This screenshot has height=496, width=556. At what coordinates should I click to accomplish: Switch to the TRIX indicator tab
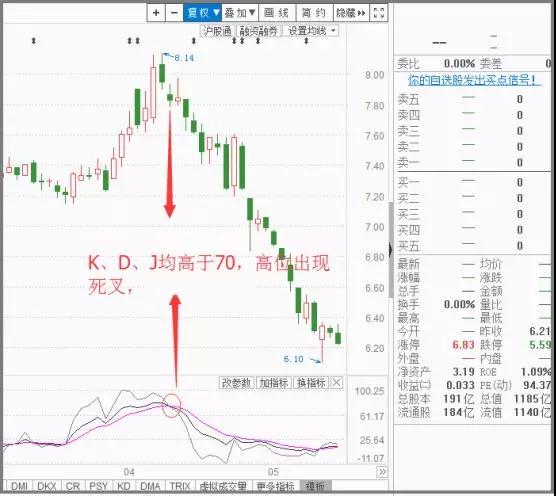[180, 486]
